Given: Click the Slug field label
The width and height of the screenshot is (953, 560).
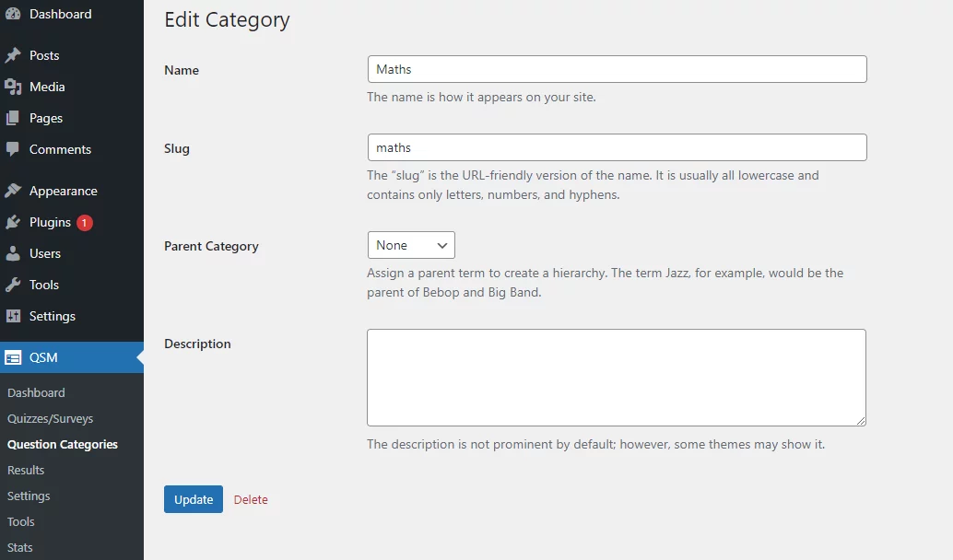Looking at the screenshot, I should (x=177, y=149).
